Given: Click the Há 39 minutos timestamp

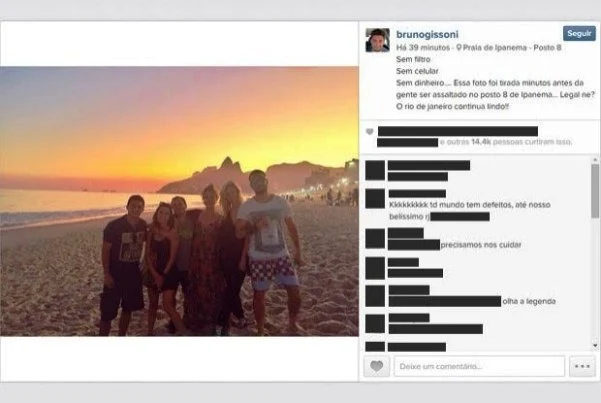Looking at the screenshot, I should [423, 48].
